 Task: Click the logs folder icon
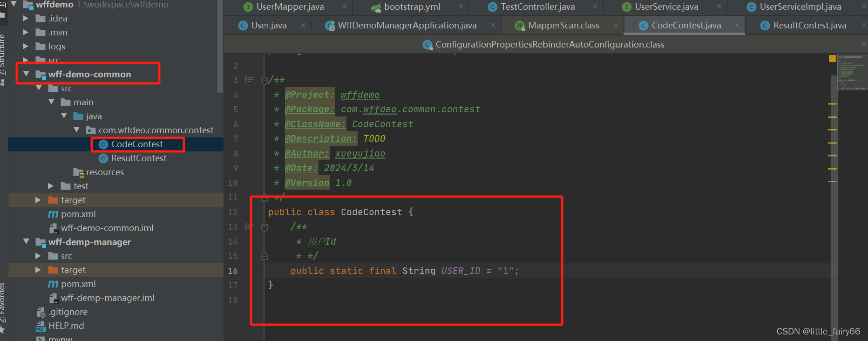coord(41,47)
